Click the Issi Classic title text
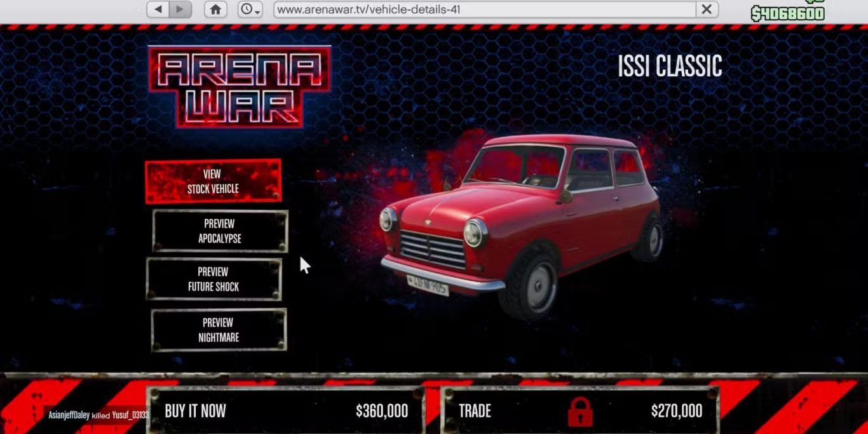This screenshot has width=868, height=434. (670, 66)
